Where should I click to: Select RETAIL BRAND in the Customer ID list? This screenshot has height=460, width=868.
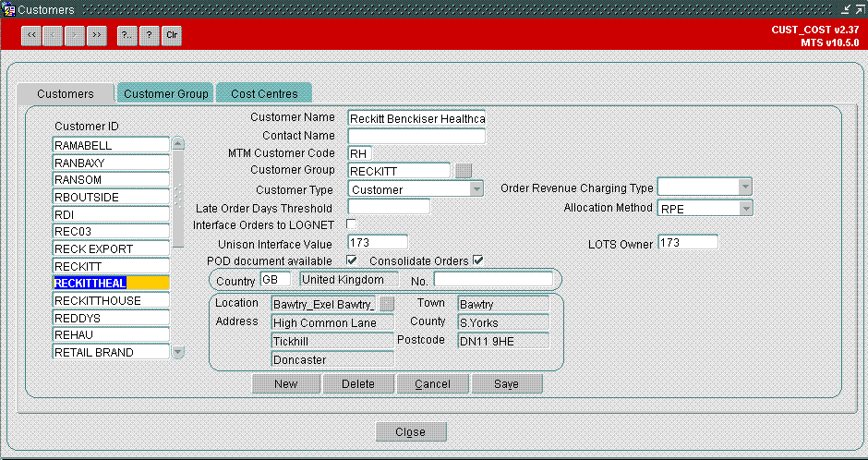click(x=111, y=352)
